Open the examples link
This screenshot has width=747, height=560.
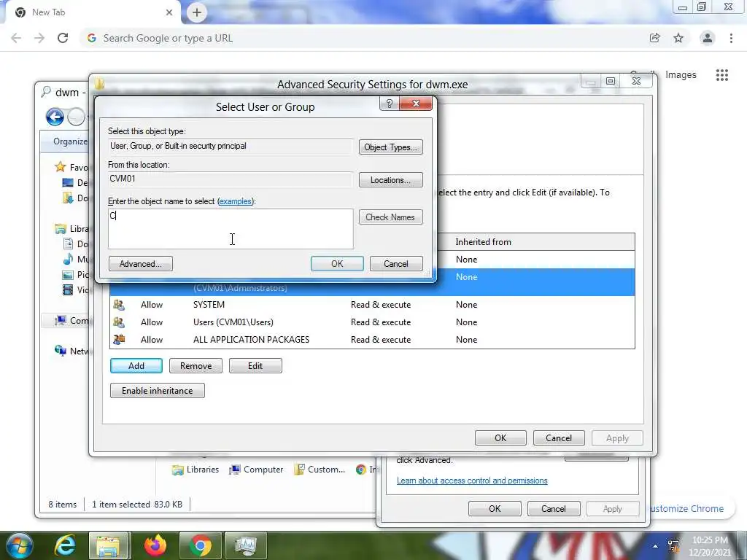click(235, 201)
